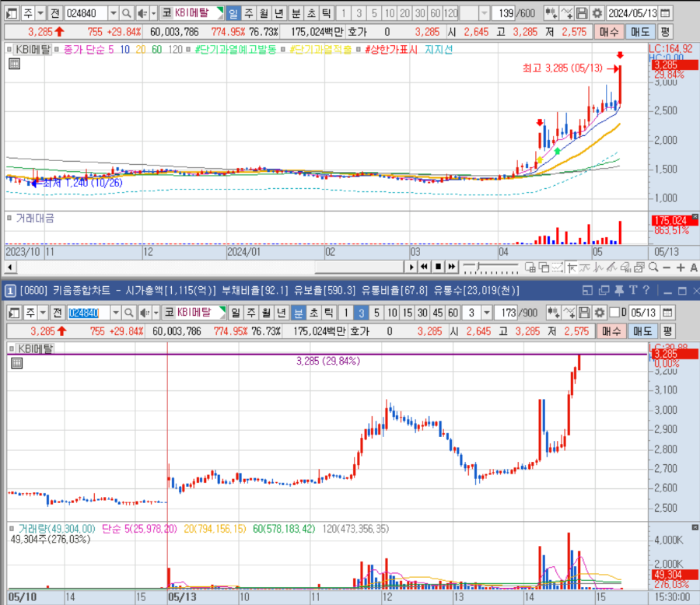Image resolution: width=700 pixels, height=605 pixels.
Task: Add candlestick comparison in lower chart
Action: 554,313
